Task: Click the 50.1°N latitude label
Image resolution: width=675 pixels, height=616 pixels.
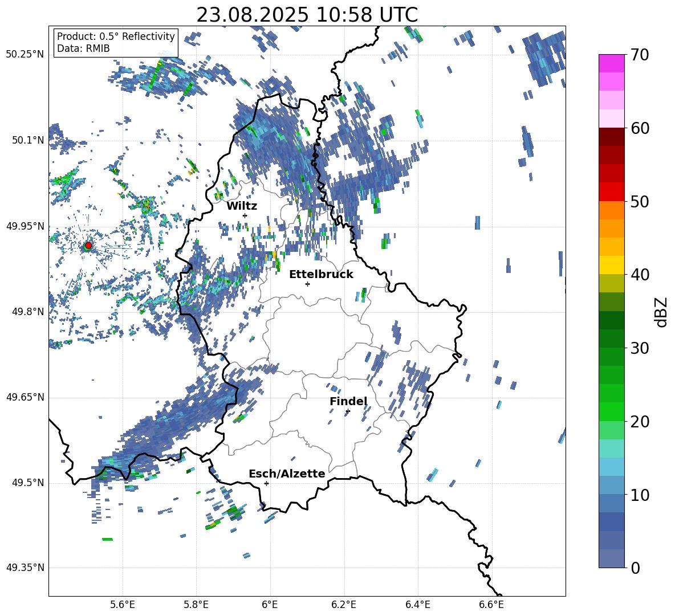Action: [x=27, y=140]
